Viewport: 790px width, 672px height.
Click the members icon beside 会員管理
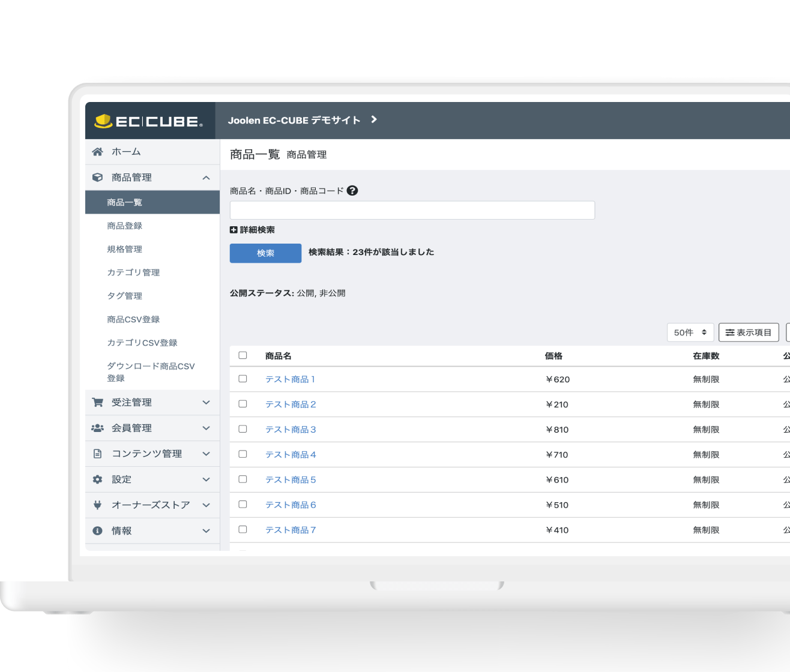[97, 428]
